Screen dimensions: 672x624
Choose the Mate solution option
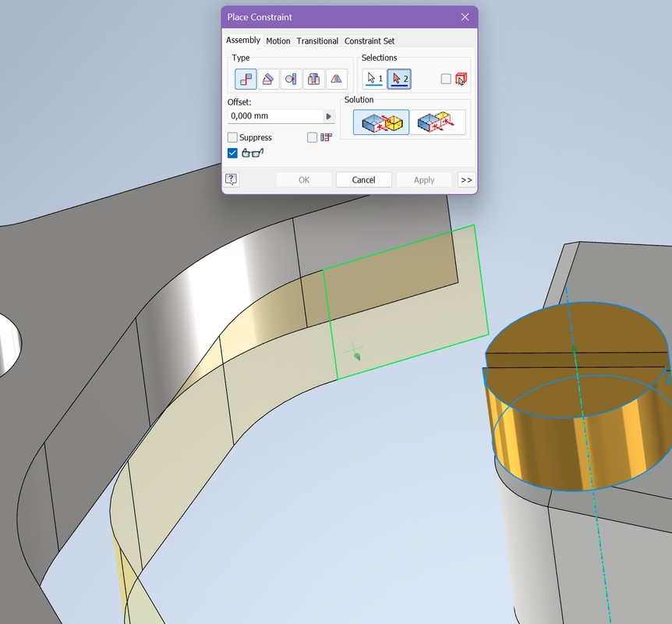coord(381,122)
